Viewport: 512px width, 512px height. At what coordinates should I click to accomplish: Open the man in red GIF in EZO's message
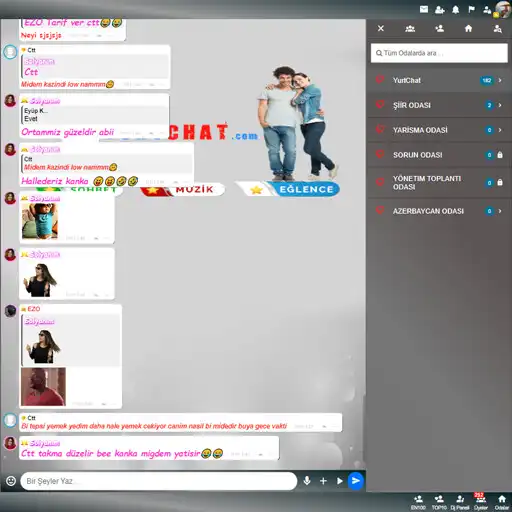43,387
